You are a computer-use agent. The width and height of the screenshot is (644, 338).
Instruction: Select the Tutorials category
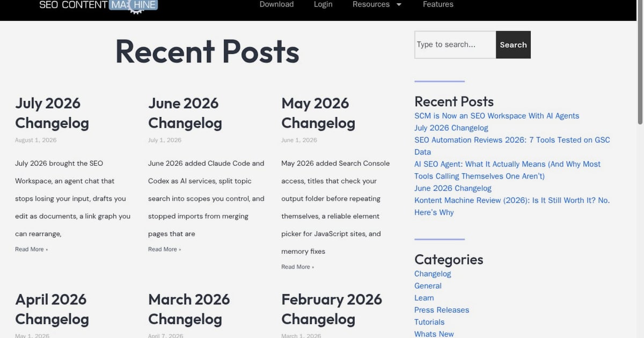pyautogui.click(x=429, y=322)
